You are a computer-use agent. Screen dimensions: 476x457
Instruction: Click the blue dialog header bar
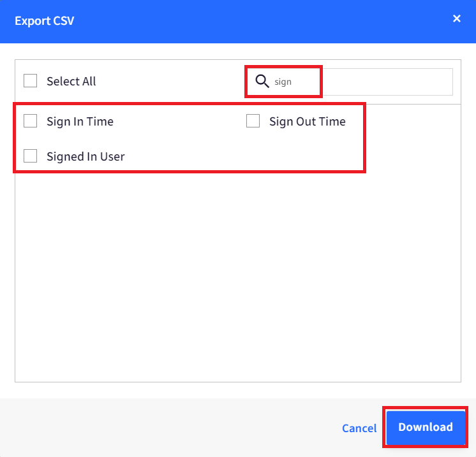point(238,22)
